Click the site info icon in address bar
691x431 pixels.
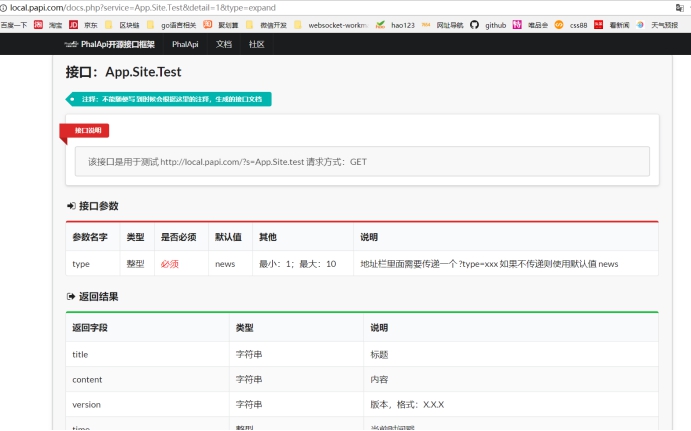3,7
